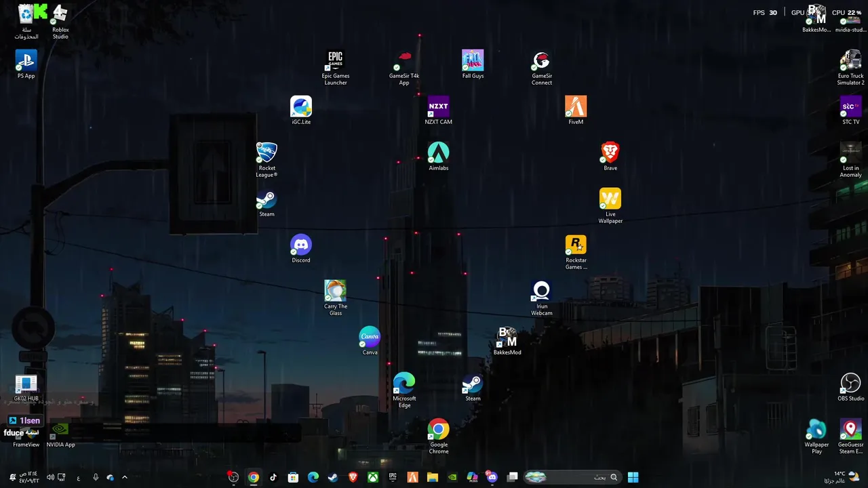Click the microphone tray icon
Screen dimensions: 868x488
coord(95,477)
